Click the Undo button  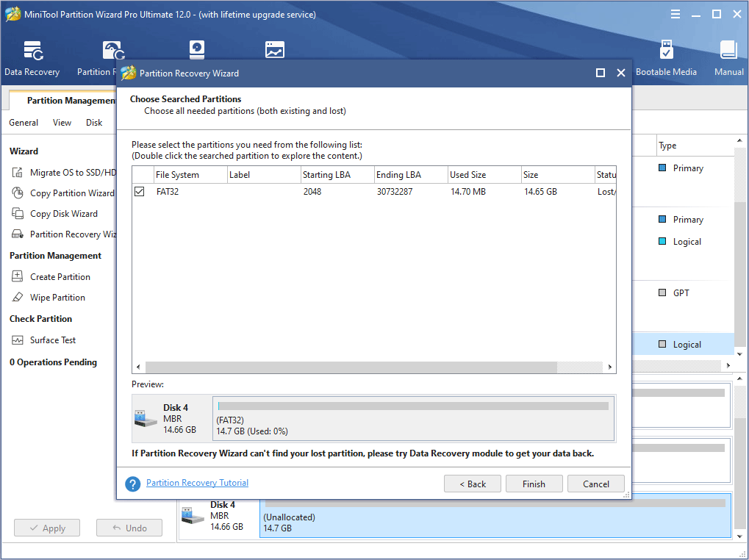tap(129, 528)
